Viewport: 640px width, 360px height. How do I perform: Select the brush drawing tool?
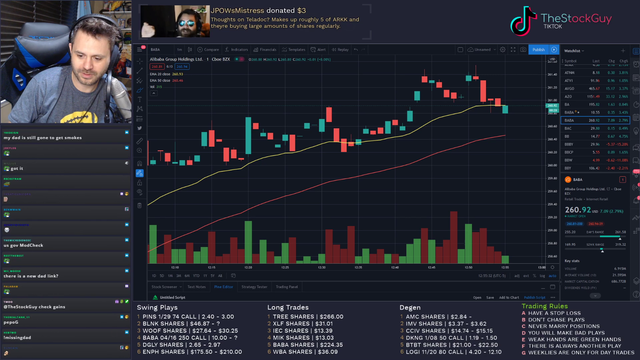click(x=140, y=90)
